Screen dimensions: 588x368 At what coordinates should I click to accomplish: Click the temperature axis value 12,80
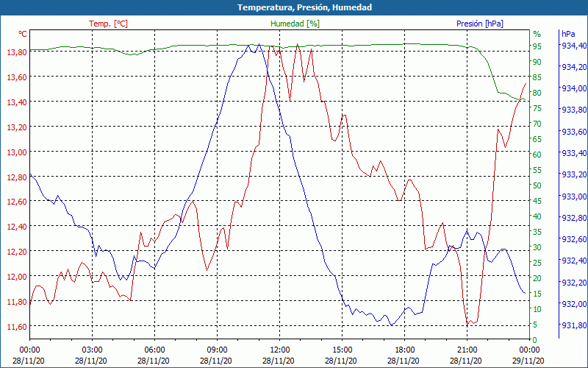(17, 177)
